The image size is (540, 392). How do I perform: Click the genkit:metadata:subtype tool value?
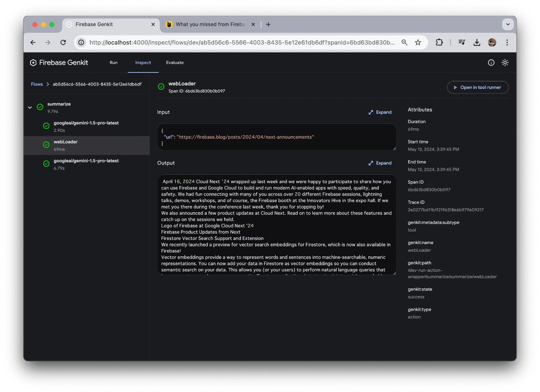[x=412, y=230]
